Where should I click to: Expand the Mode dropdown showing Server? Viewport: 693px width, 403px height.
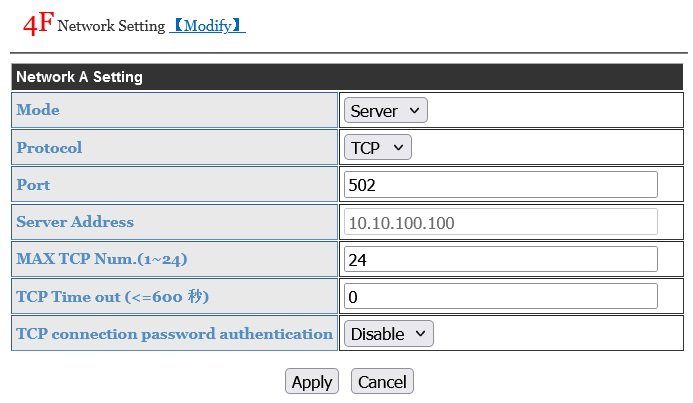385,111
